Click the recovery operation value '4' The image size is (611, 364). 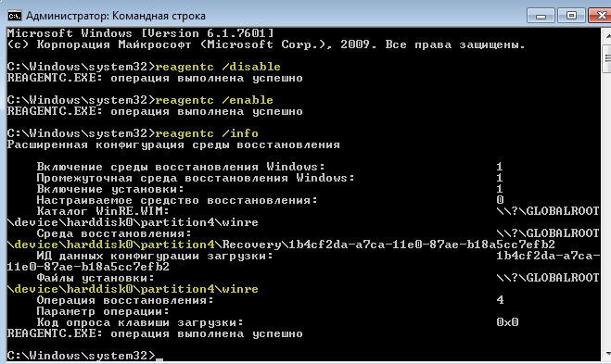[x=500, y=300]
